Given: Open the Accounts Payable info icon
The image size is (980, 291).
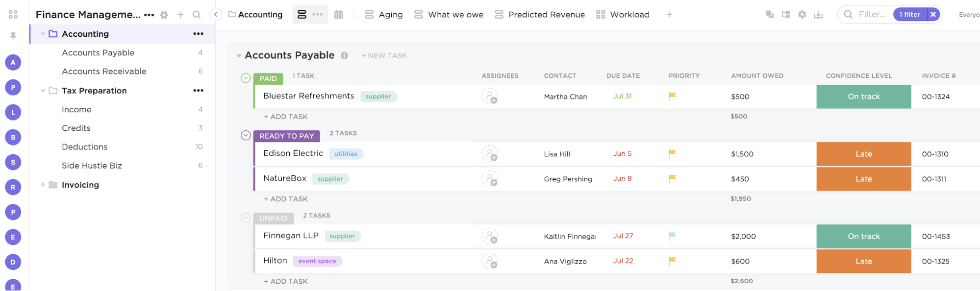Looking at the screenshot, I should pos(345,55).
